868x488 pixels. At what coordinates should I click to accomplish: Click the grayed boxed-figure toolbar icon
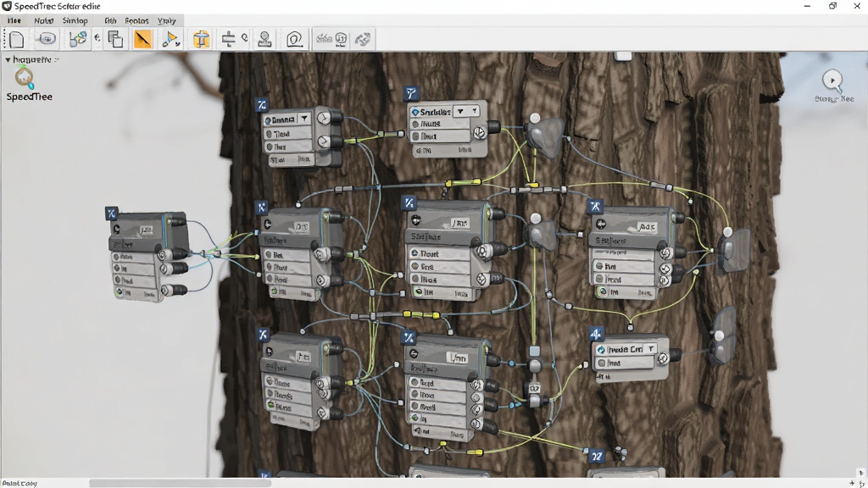341,39
